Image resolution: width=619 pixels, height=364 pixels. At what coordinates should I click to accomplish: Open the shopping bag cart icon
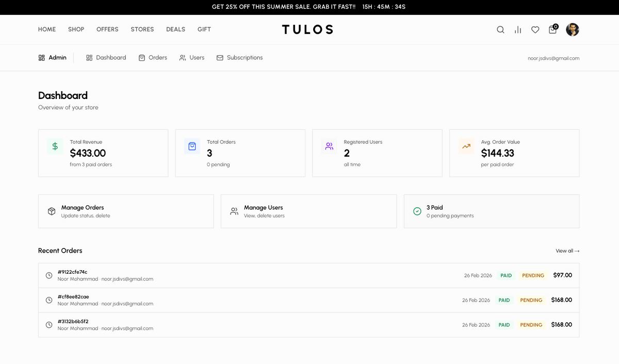pos(552,30)
